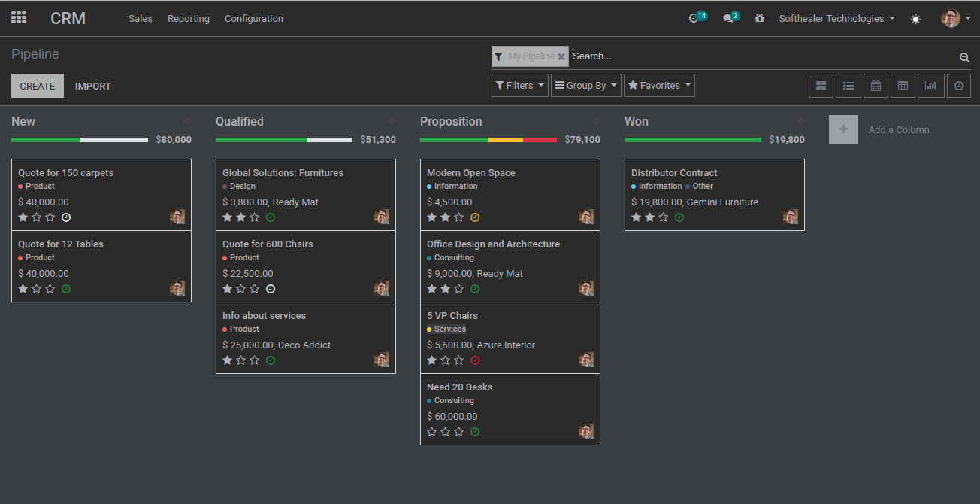Open conversations icon with 2 badge
980x504 pixels.
(x=730, y=17)
